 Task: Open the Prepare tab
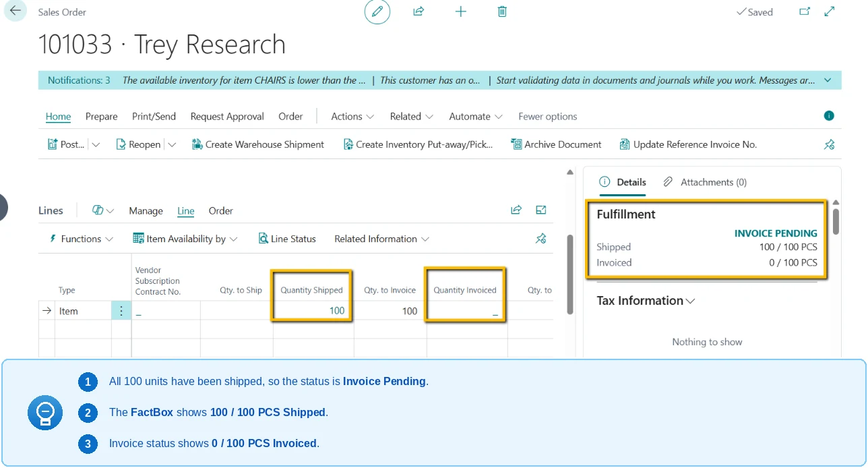pos(102,116)
